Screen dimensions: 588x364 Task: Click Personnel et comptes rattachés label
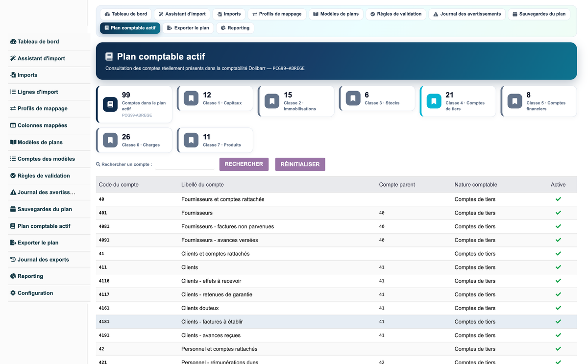pyautogui.click(x=219, y=349)
